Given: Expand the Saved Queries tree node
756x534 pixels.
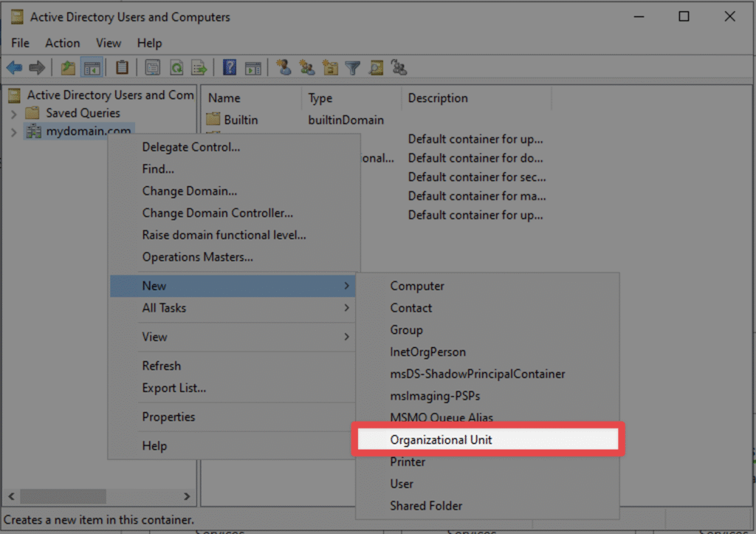Looking at the screenshot, I should coord(13,114).
